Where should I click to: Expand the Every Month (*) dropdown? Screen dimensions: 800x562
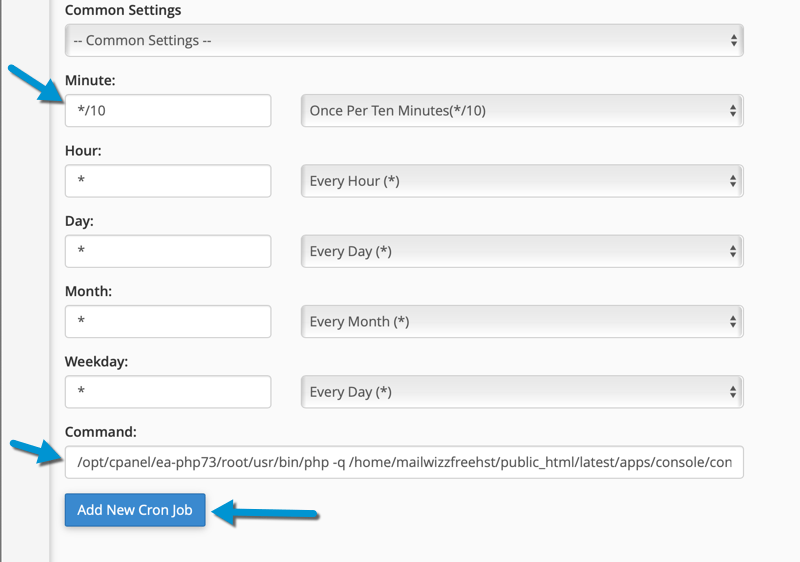(x=522, y=322)
